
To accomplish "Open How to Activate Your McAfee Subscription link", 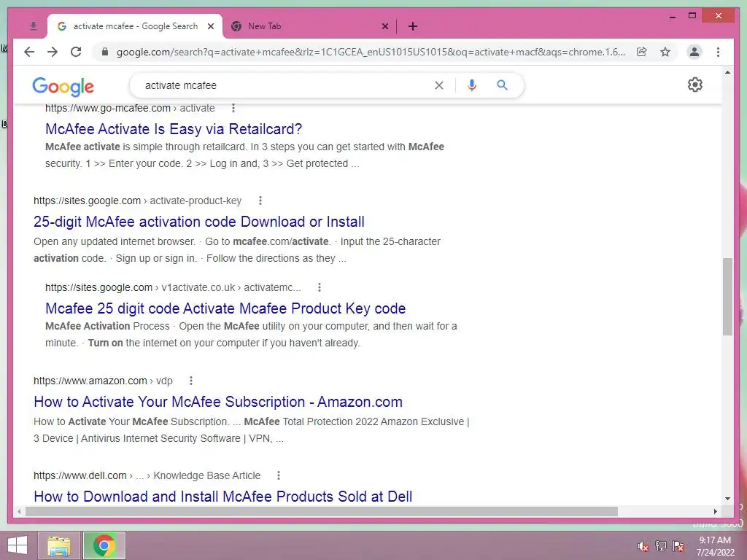I will (217, 402).
